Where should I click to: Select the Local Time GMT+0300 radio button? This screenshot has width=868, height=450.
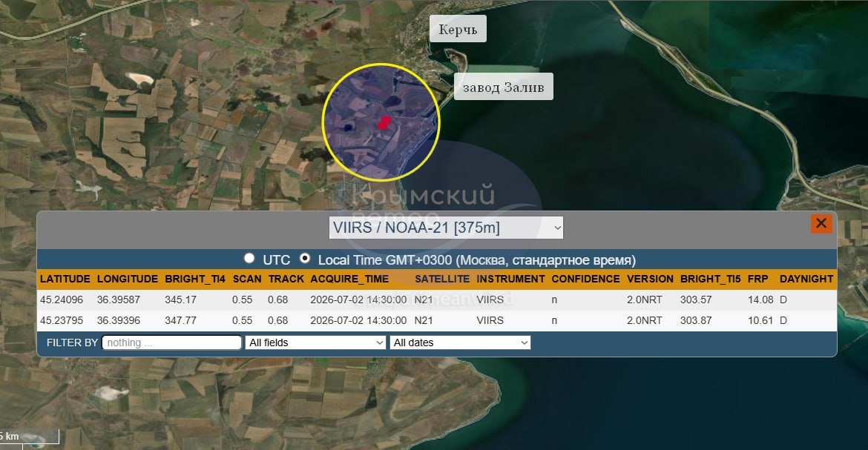(304, 259)
